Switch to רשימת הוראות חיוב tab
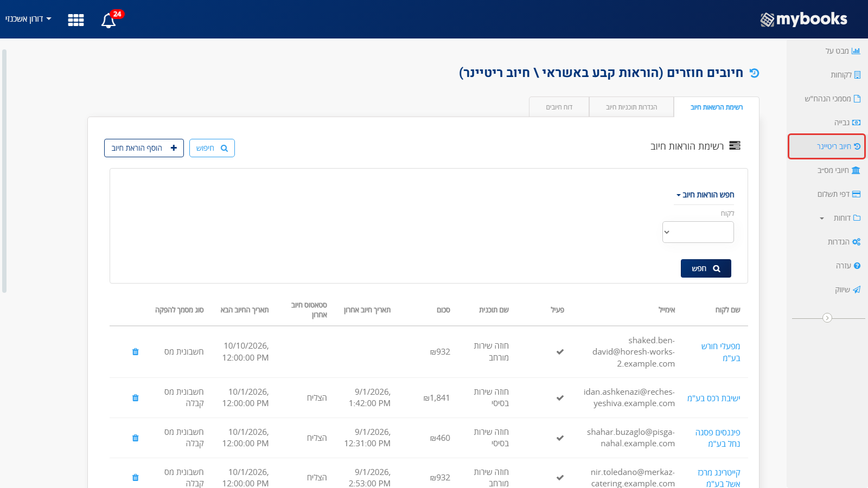Screen dimensions: 868x488 pyautogui.click(x=716, y=107)
